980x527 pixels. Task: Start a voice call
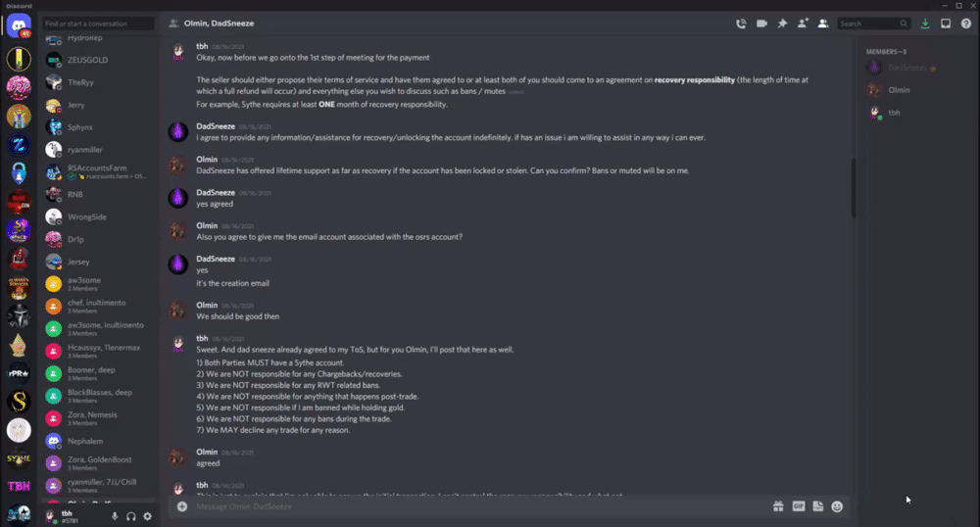click(741, 23)
